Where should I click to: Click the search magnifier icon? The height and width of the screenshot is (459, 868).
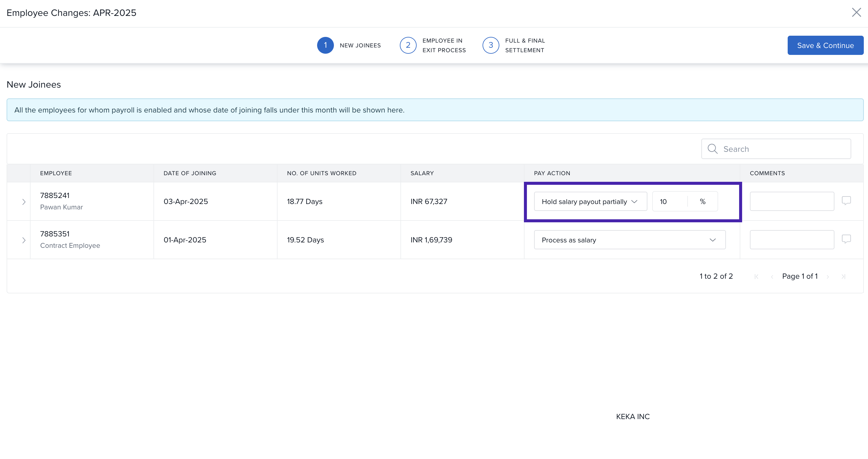click(x=712, y=149)
